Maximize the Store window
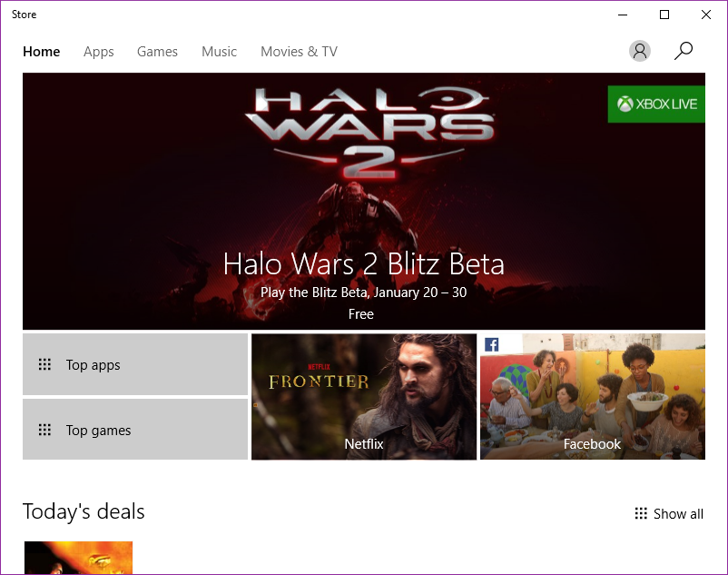 [x=664, y=15]
